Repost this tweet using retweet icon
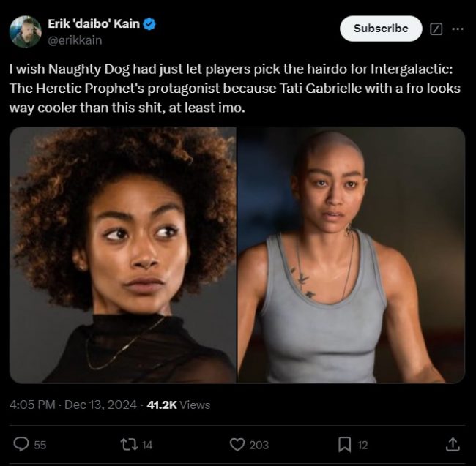Image resolution: width=476 pixels, height=466 pixels. click(129, 445)
